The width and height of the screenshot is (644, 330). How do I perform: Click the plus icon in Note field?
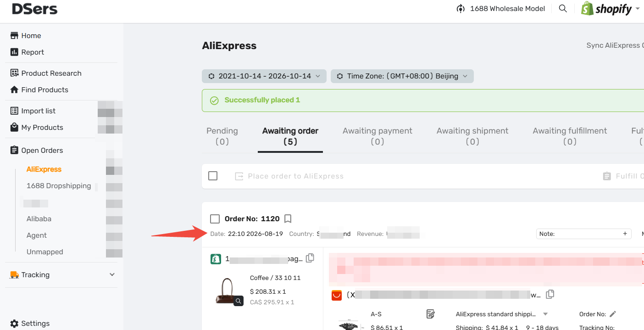(625, 234)
